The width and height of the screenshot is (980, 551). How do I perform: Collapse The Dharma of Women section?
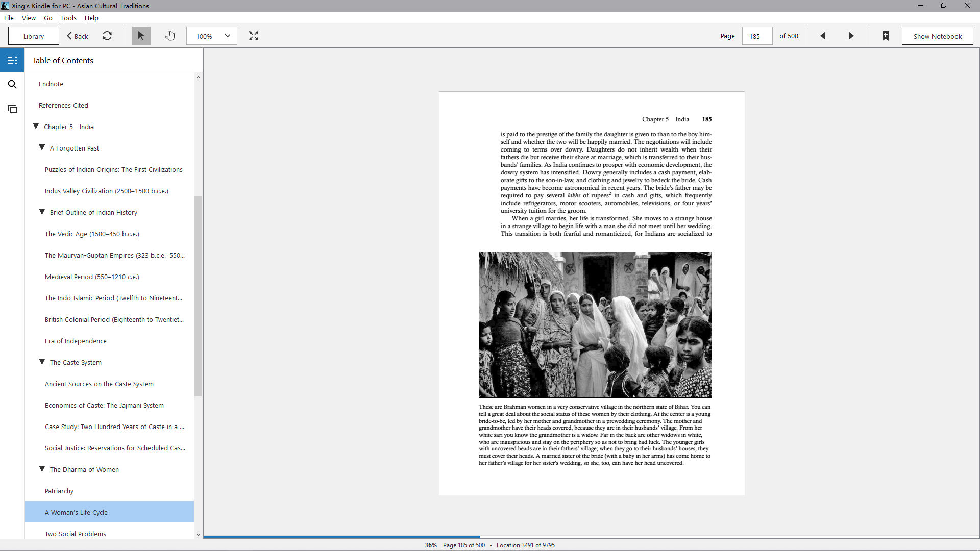(42, 469)
